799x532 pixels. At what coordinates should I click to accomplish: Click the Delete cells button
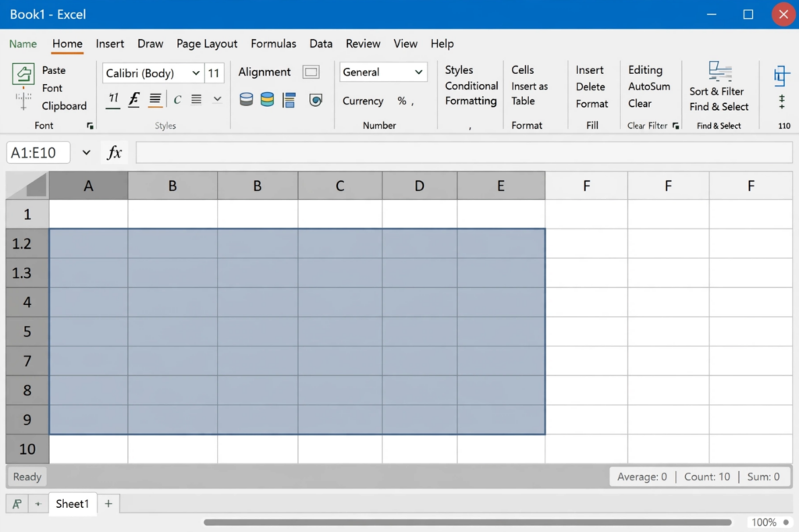pyautogui.click(x=590, y=87)
